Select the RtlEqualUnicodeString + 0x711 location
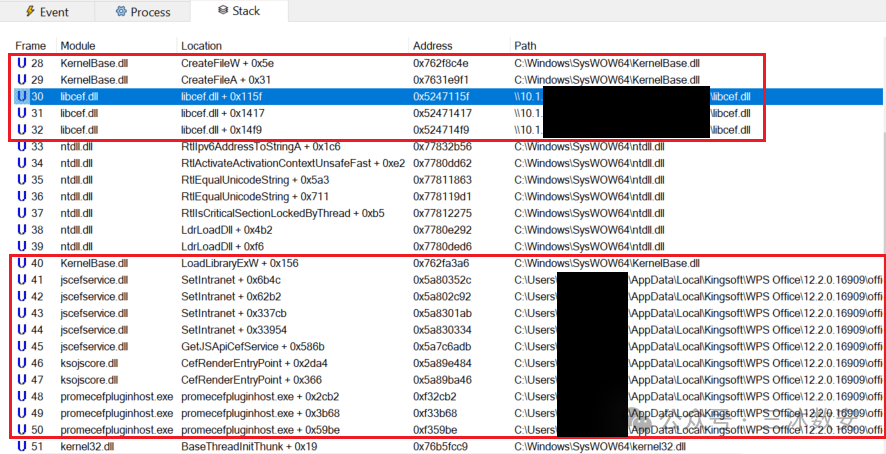886x454 pixels. (x=255, y=197)
